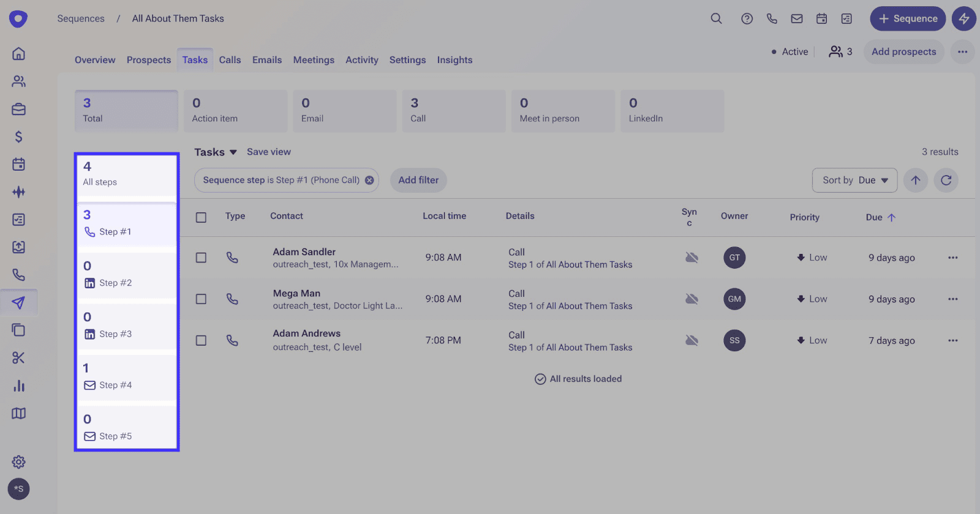Switch to the Prospects tab

[x=149, y=60]
